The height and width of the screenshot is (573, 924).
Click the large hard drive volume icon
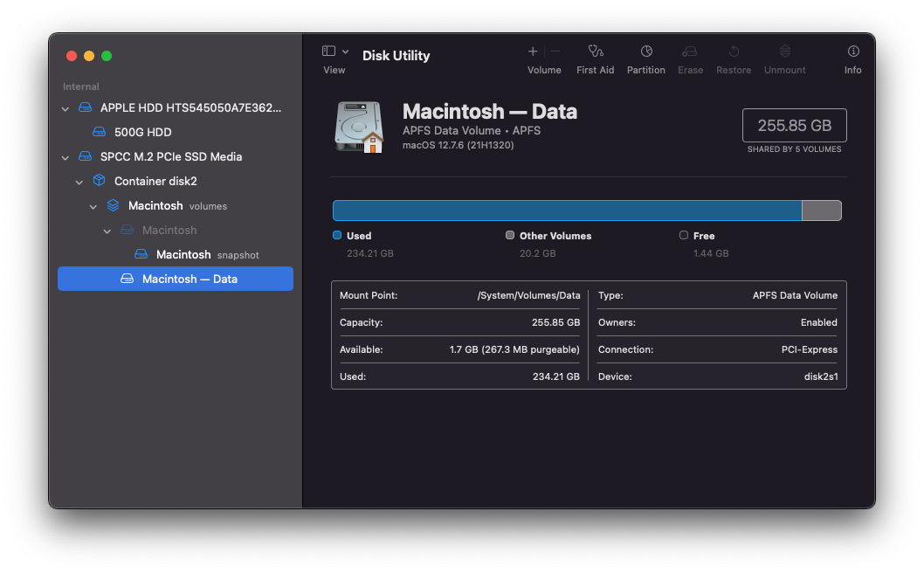coord(358,127)
